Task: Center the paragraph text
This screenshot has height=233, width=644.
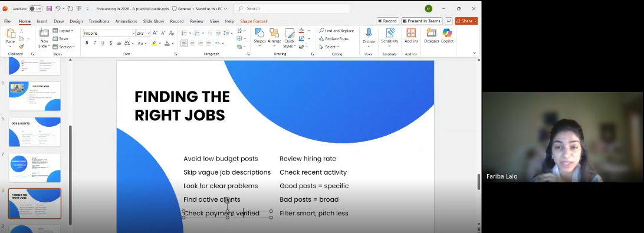Action: click(x=193, y=43)
